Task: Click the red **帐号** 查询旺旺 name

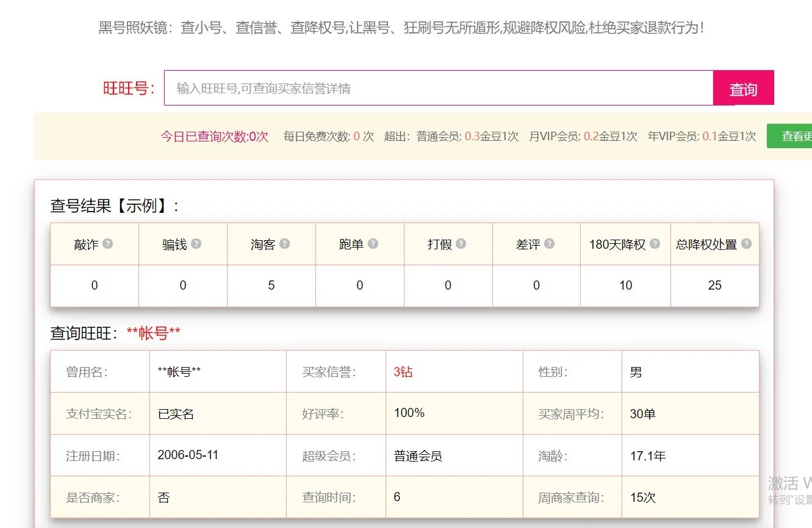Action: [153, 334]
